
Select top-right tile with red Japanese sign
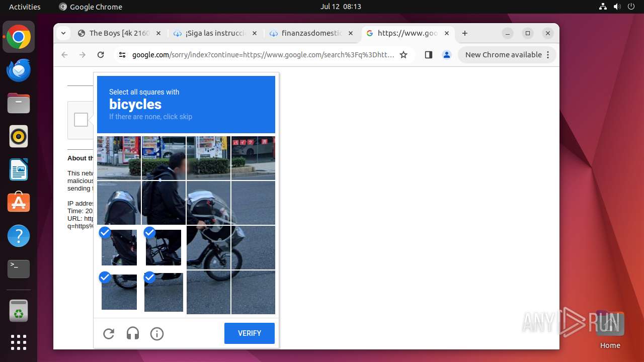(253, 158)
